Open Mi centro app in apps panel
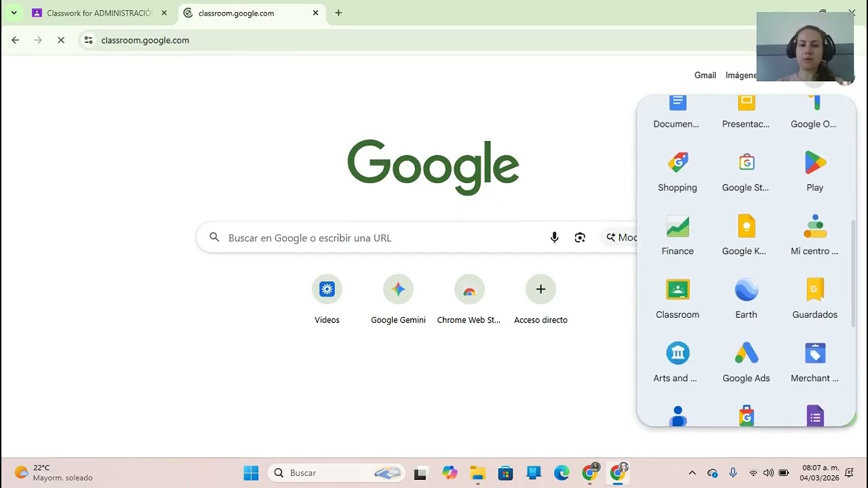Image resolution: width=868 pixels, height=488 pixels. (x=814, y=235)
